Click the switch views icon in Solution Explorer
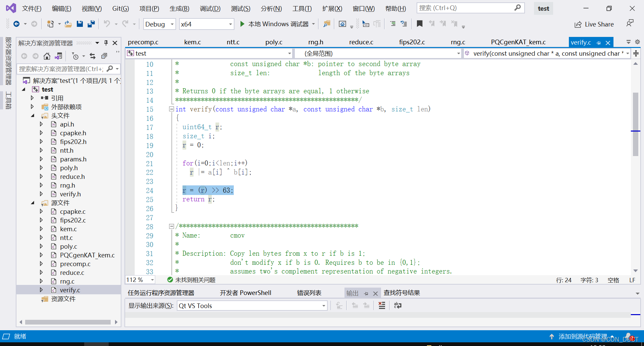The width and height of the screenshot is (644, 346). tap(58, 56)
